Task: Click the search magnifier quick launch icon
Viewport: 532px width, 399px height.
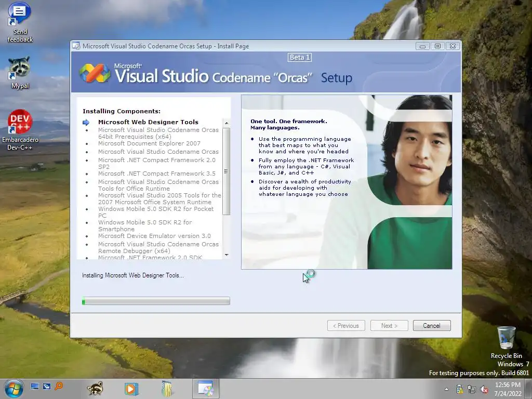Action: 59,386
